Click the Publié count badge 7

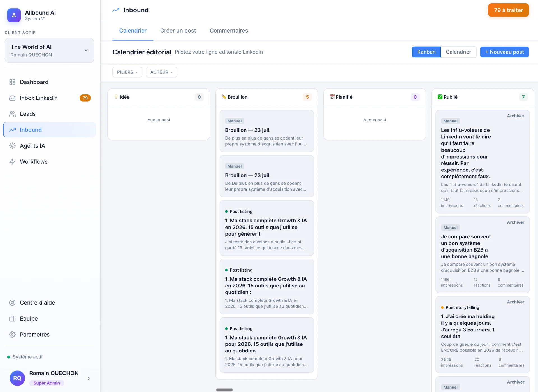523,97
